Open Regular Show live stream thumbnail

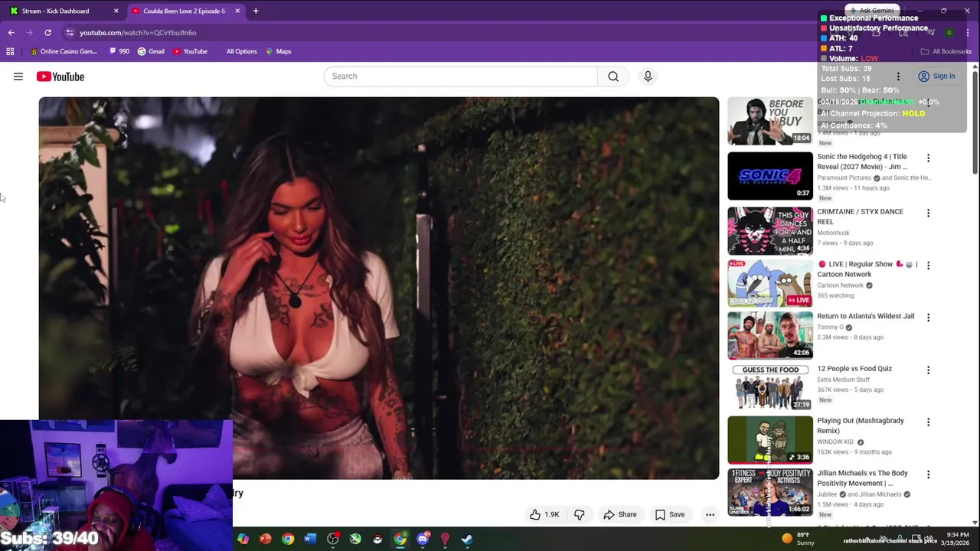click(770, 283)
